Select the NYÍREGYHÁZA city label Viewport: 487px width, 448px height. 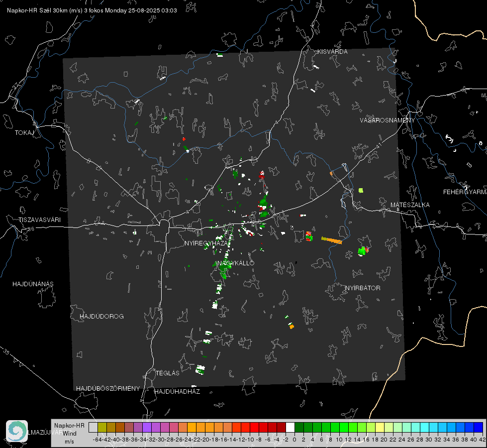(x=206, y=243)
